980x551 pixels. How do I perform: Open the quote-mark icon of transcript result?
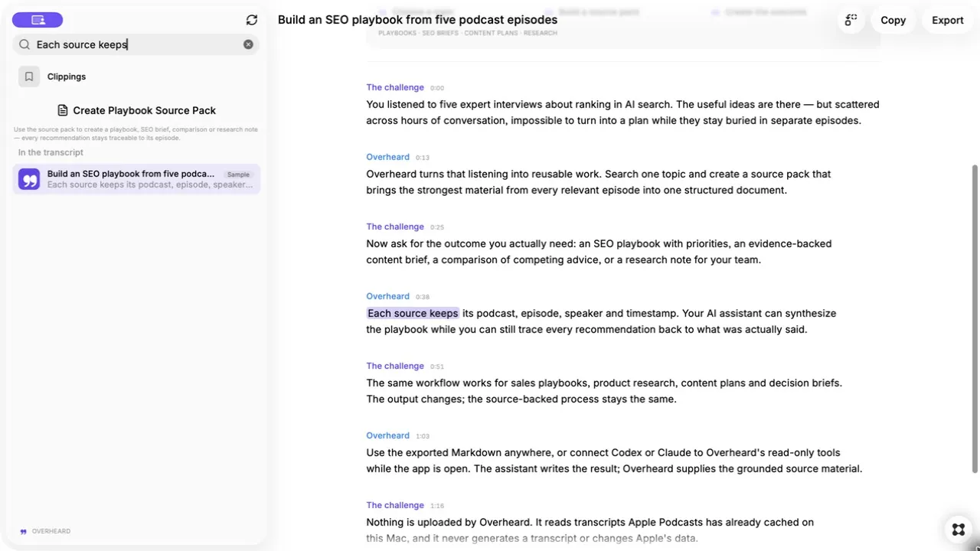point(29,179)
